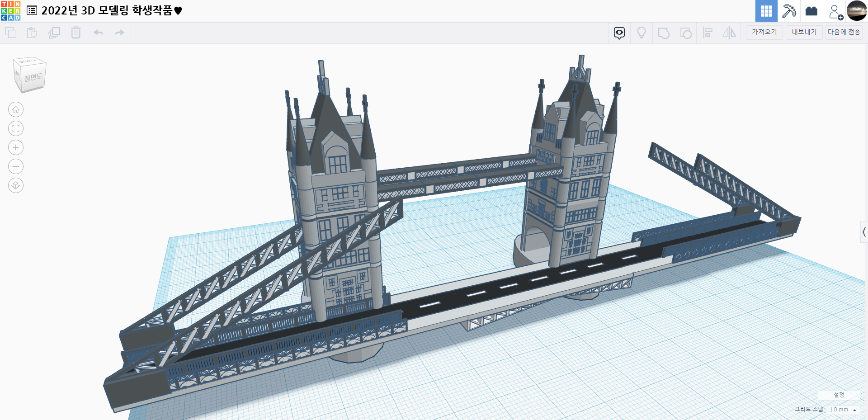Open the user profile avatar
This screenshot has width=868, height=420.
857,11
